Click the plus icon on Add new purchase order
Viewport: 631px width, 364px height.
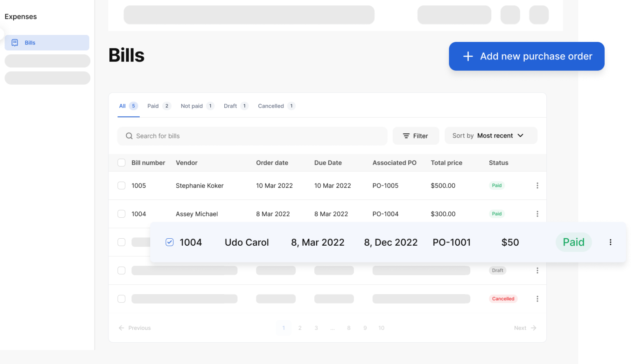[468, 56]
